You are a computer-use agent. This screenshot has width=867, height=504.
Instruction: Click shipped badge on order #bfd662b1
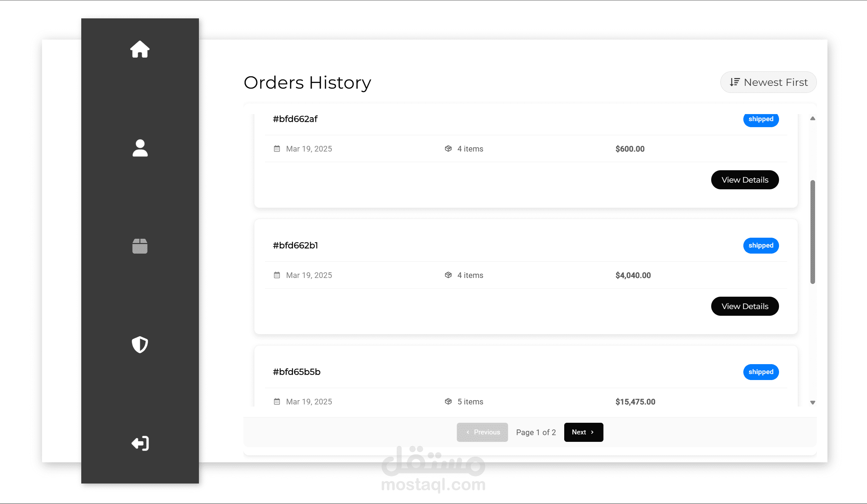tap(761, 245)
